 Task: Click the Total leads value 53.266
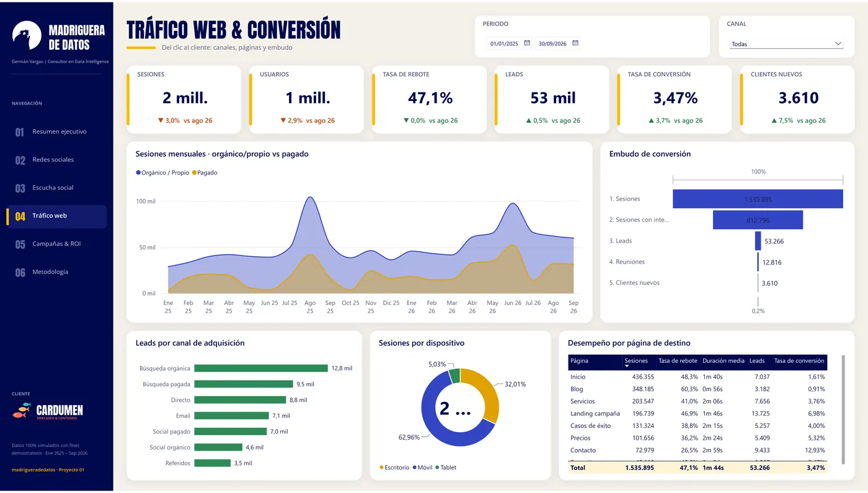[x=759, y=468]
